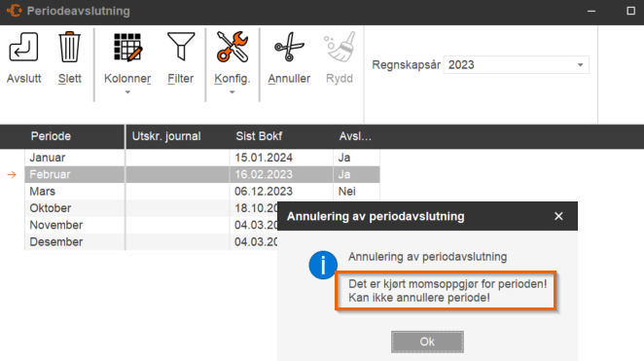This screenshot has height=361, width=644.
Task: Open the Kolonner grid icon
Action: 127,48
